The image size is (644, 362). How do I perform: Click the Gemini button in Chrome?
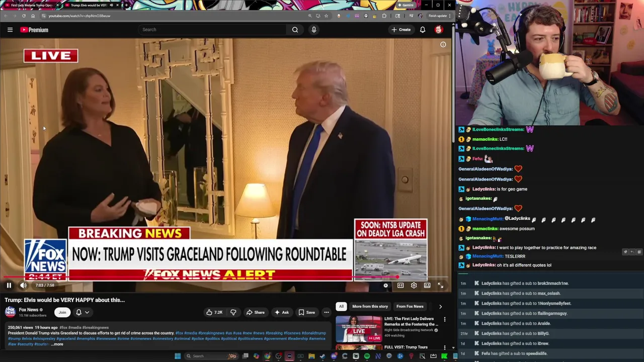(x=406, y=5)
